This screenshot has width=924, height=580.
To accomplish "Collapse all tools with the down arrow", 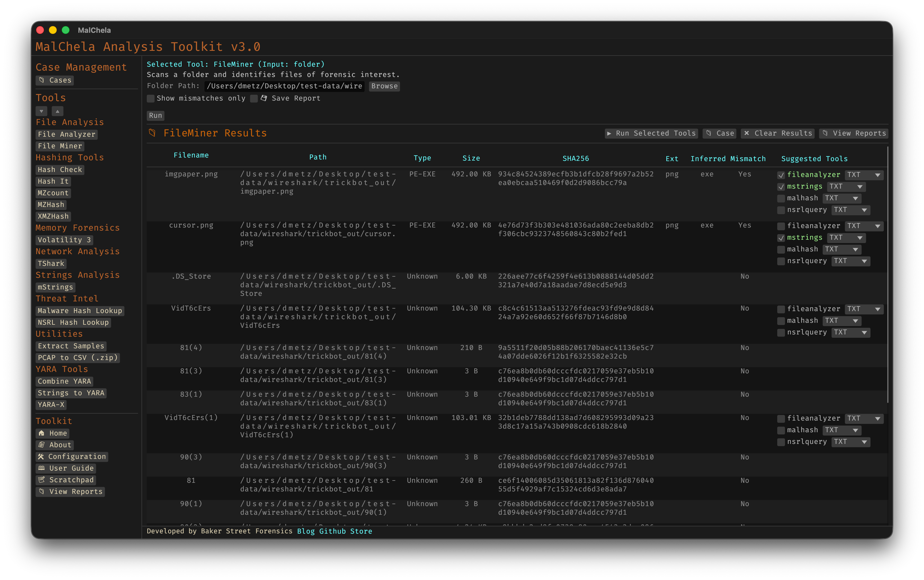I will [41, 111].
